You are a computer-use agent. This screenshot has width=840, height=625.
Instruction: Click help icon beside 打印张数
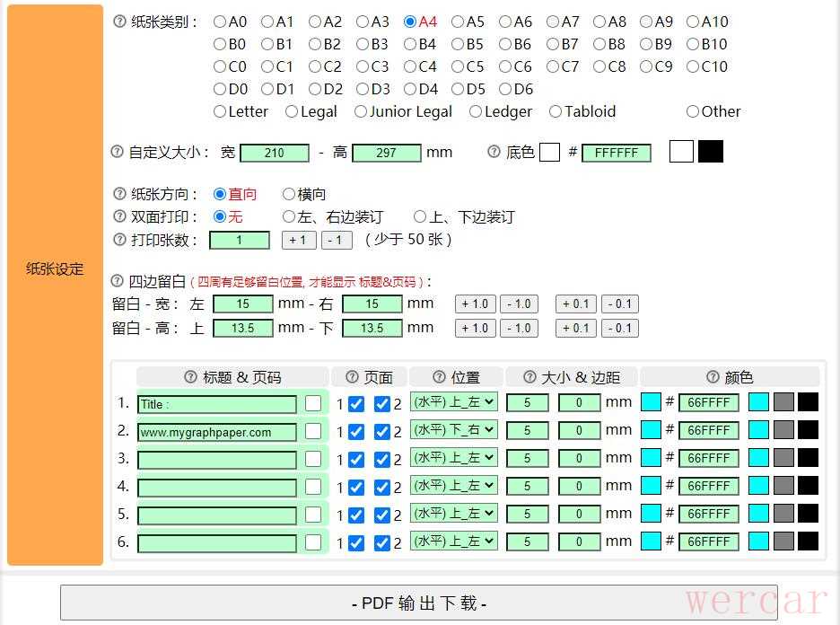pyautogui.click(x=120, y=240)
